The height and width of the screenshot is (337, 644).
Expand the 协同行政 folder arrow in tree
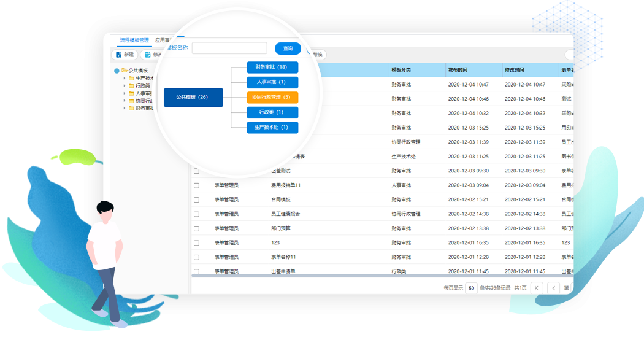click(124, 101)
